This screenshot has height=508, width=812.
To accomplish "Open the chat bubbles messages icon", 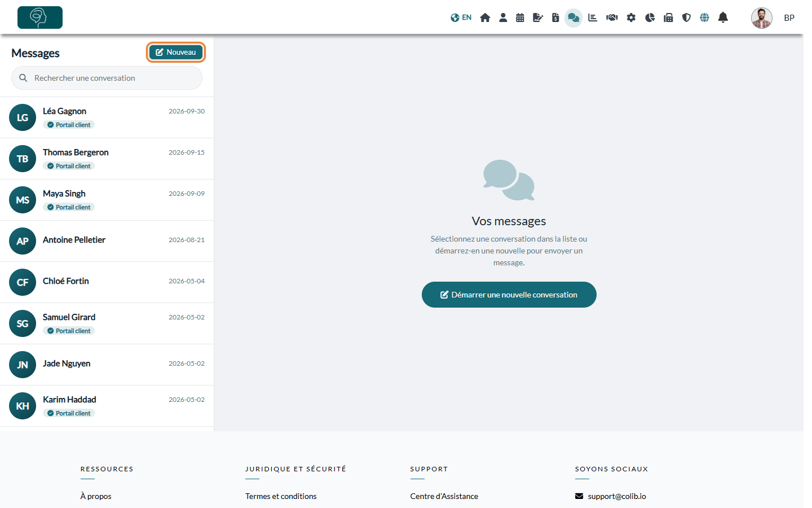I will coord(573,17).
